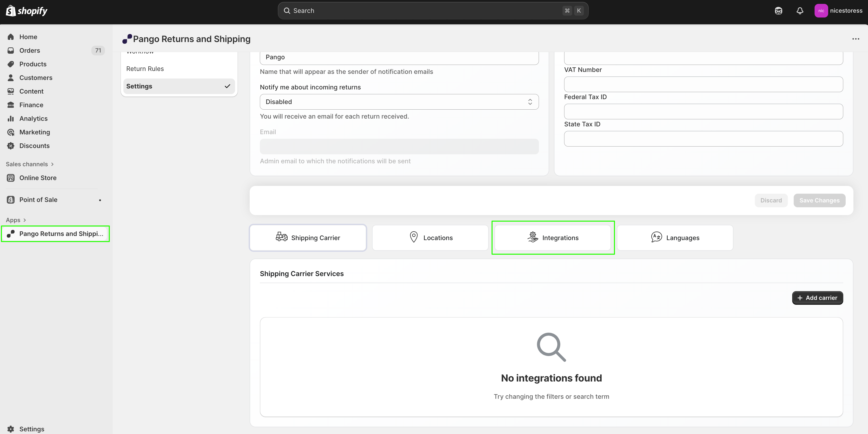Open Discounts from the sidebar
The width and height of the screenshot is (868, 434).
click(x=34, y=146)
